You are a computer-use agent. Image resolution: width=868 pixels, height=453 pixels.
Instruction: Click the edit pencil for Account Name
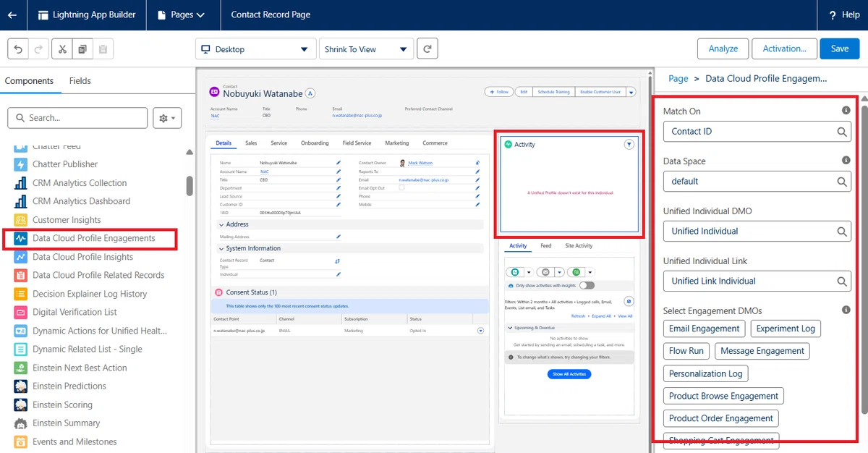[338, 172]
